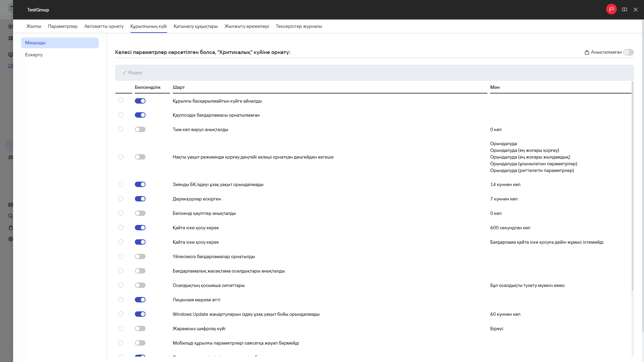Turn off 'Лицензия мерзімі өтті' toggle
644x362 pixels.
(140, 300)
